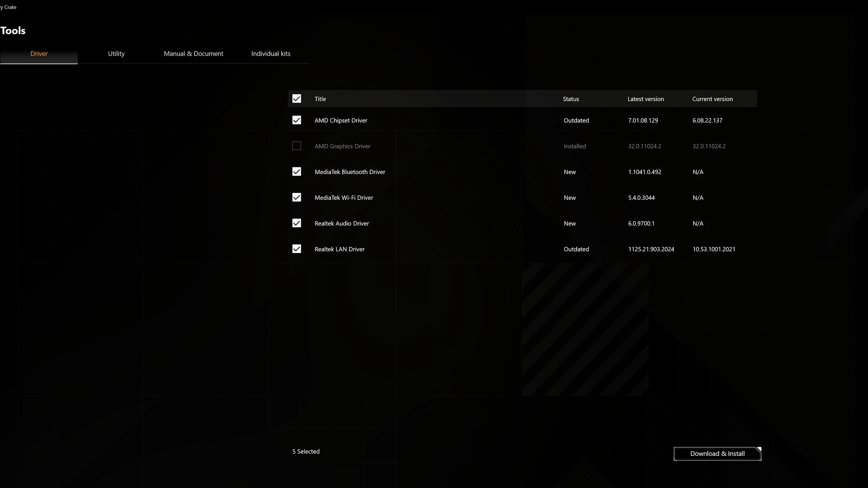
Task: Switch to the Utility tab
Action: [x=116, y=54]
